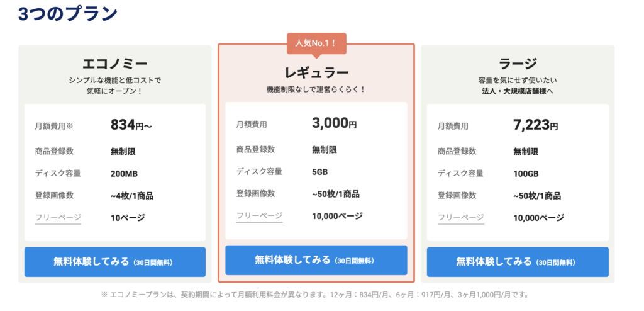
Task: Select the レギュラー plan title
Action: 316,73
